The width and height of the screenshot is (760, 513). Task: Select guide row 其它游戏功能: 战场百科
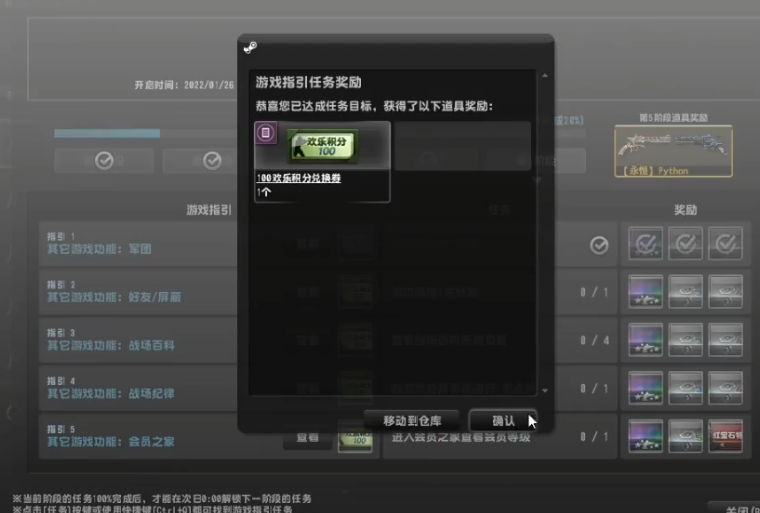click(139, 340)
